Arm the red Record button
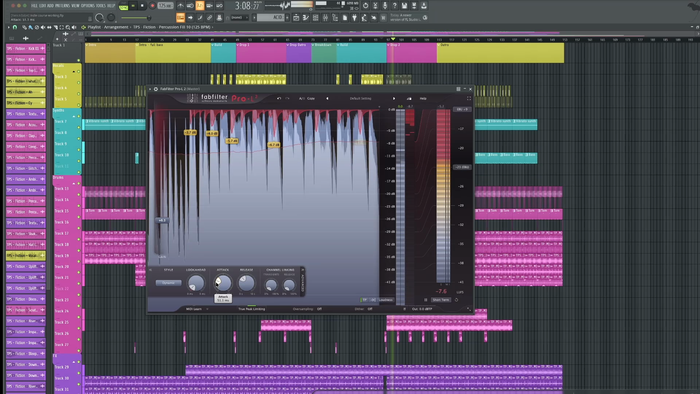Screen dimensions: 700x394 click(152, 6)
